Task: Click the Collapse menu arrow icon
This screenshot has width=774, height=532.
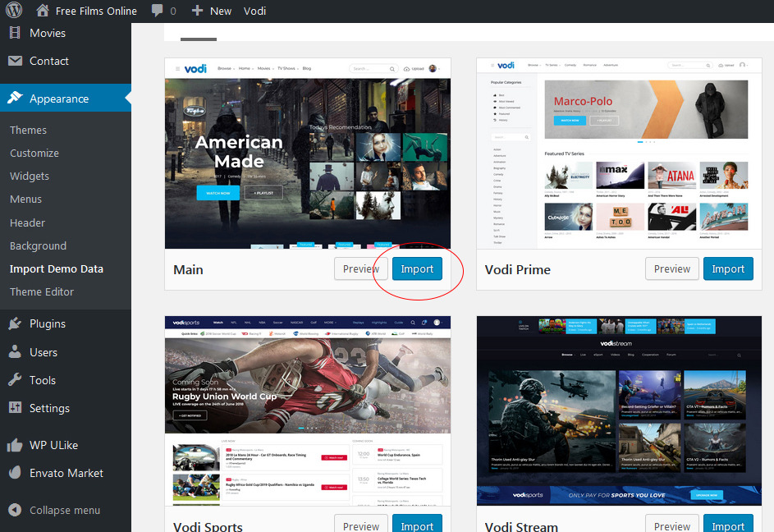Action: pos(16,510)
